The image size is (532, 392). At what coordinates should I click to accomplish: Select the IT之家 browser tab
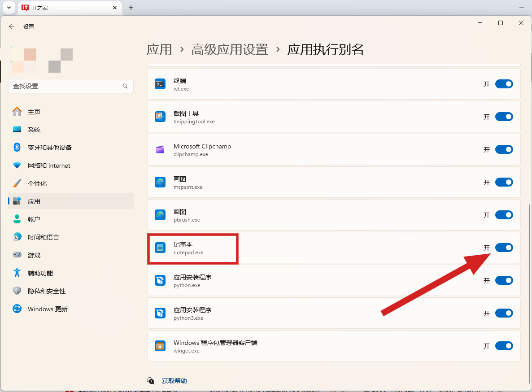coord(63,8)
